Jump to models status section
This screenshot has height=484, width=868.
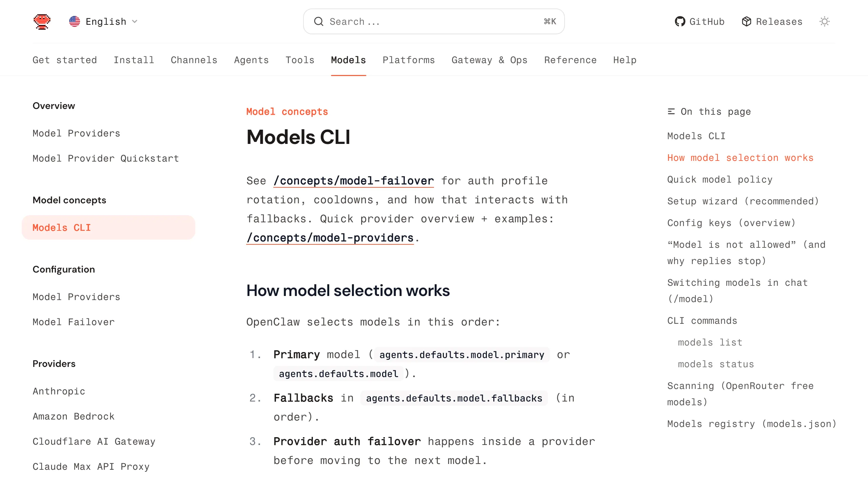(716, 364)
